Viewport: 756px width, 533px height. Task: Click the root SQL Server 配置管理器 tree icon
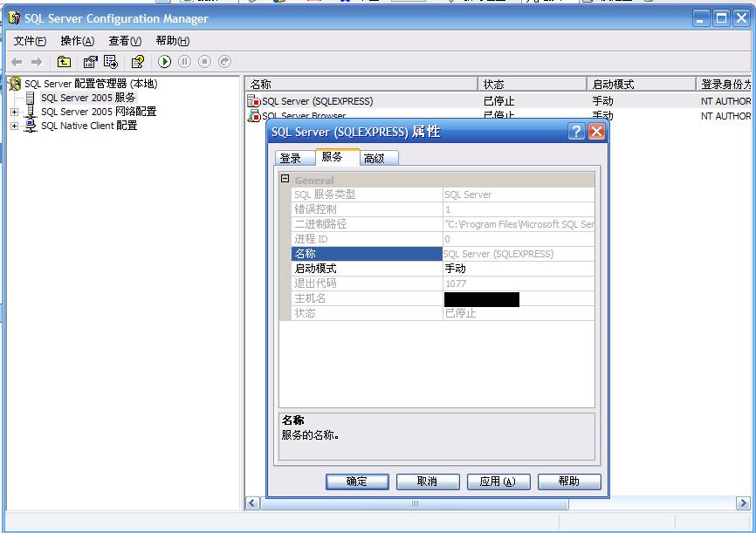pos(15,84)
